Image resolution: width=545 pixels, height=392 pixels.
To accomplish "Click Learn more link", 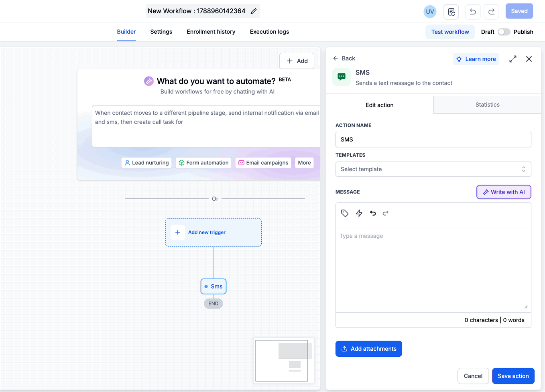I will pyautogui.click(x=476, y=59).
